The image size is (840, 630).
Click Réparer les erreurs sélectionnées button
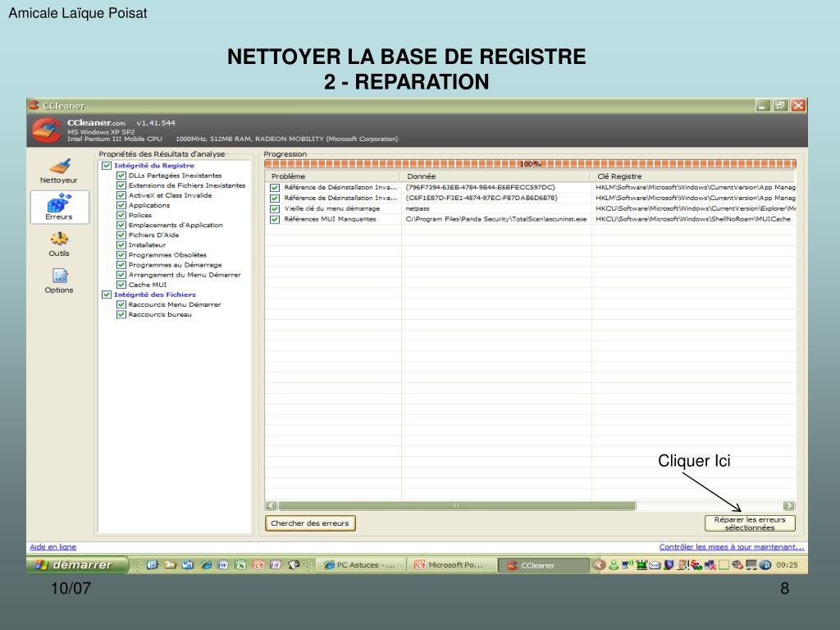[x=750, y=523]
